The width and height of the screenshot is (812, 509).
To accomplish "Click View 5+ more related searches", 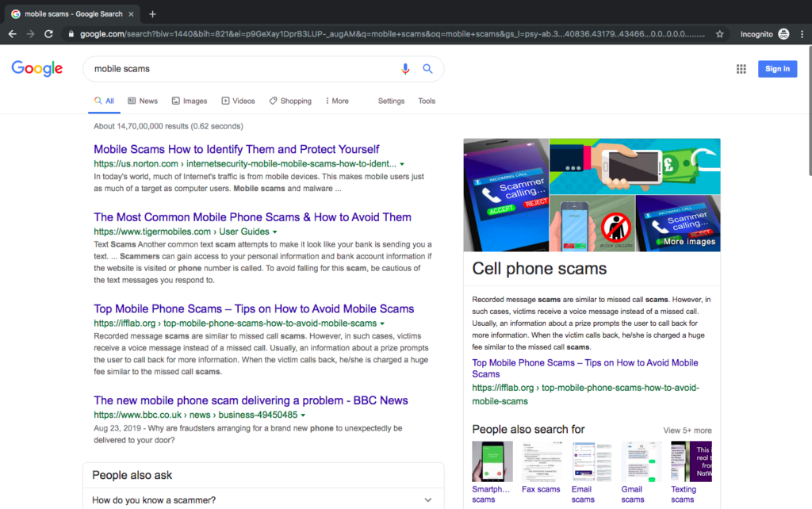I will click(688, 431).
